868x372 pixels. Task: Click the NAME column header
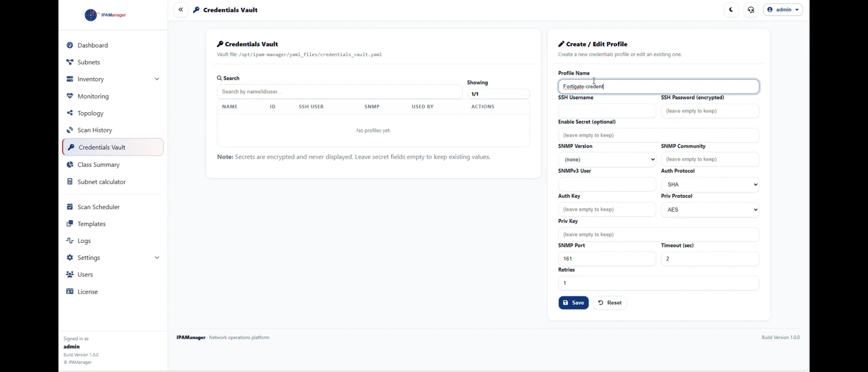click(x=230, y=106)
